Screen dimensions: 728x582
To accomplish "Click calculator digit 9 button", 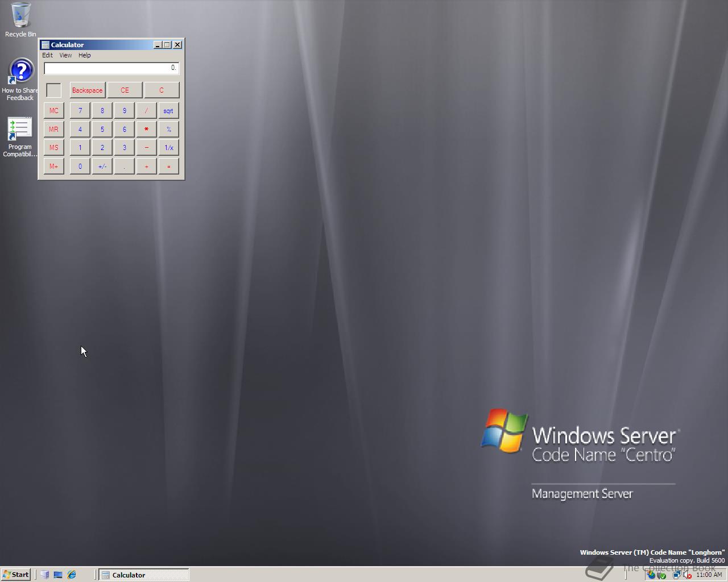I will (125, 110).
